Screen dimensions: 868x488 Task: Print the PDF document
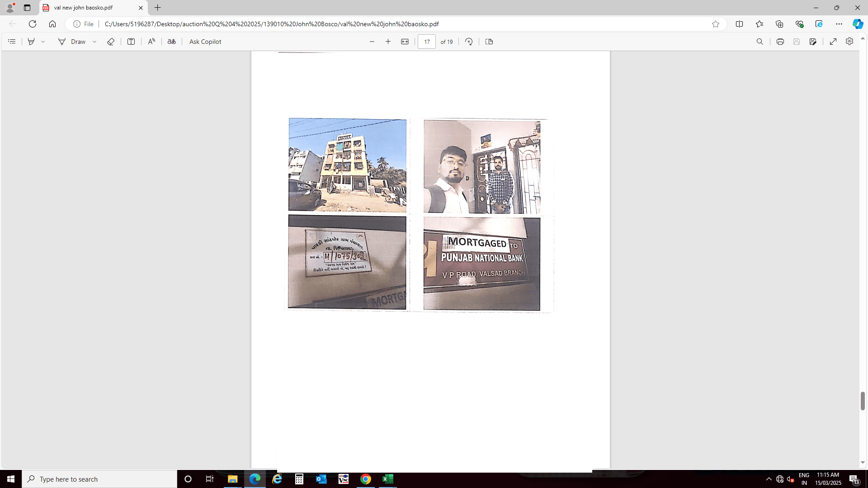coord(780,42)
